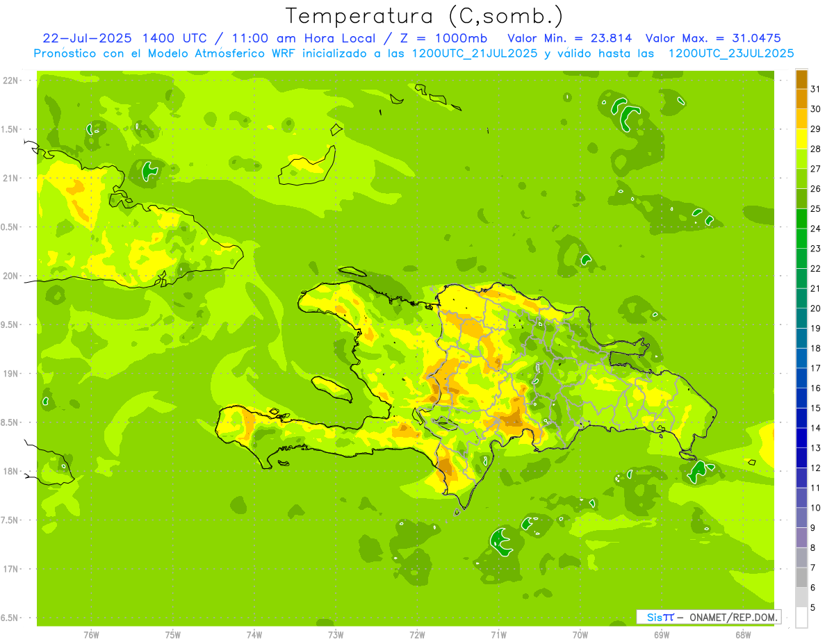This screenshot has width=834, height=644.
Task: Select the dark blue swatch between 13 and 14
Action: 801,438
